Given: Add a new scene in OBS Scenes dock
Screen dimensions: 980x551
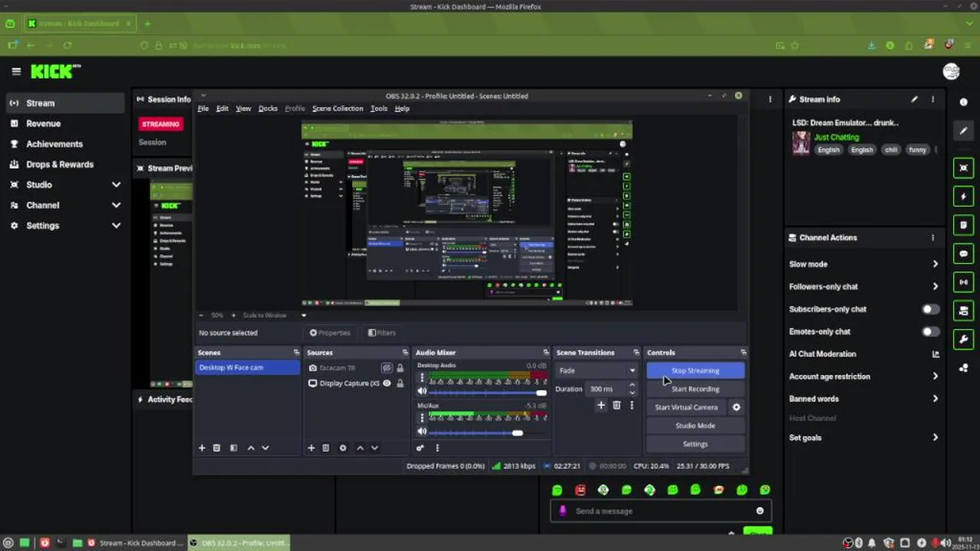Looking at the screenshot, I should (x=202, y=448).
